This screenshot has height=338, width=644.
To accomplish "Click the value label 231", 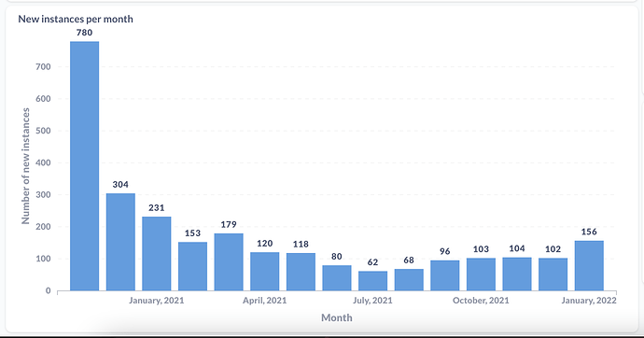I will (157, 208).
